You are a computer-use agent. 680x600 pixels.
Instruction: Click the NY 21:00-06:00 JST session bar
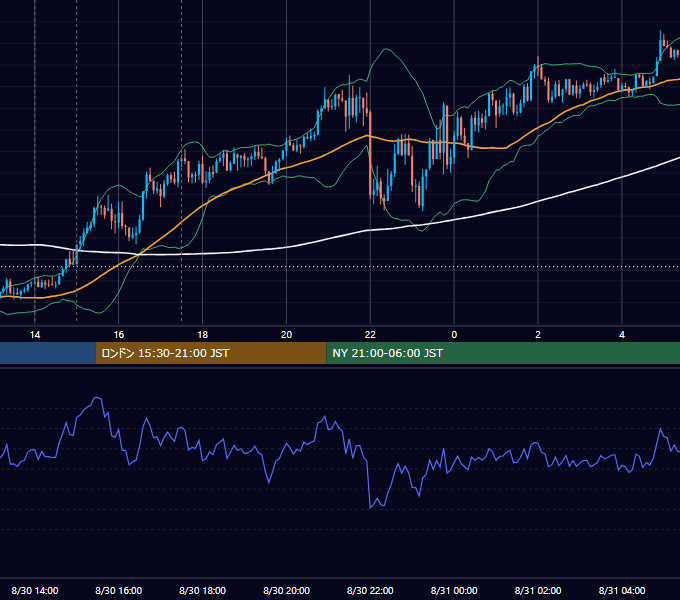(503, 353)
